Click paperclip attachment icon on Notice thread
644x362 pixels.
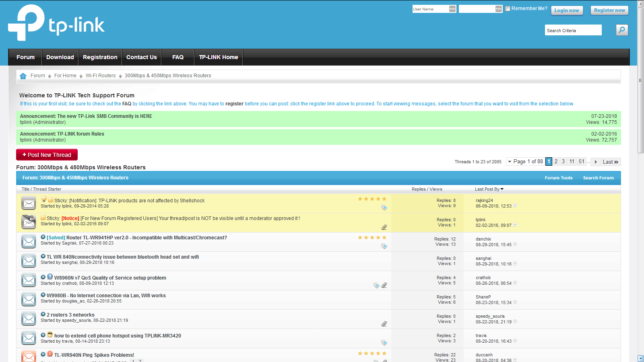[x=384, y=227]
